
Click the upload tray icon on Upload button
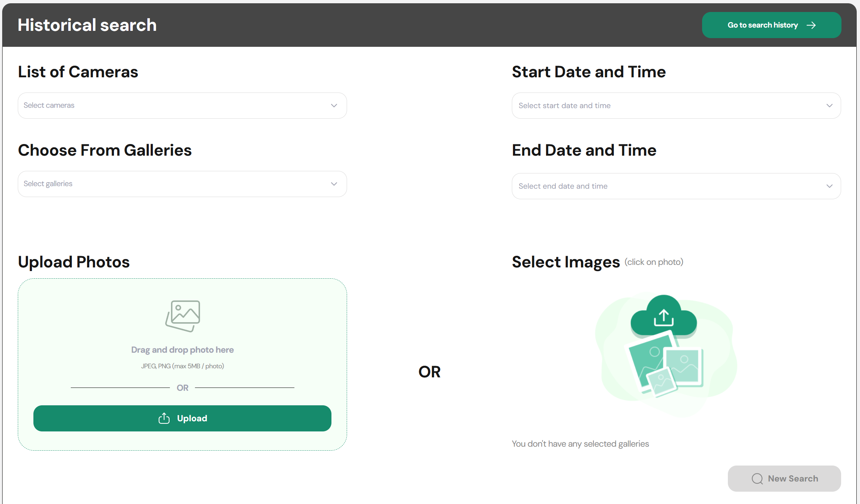(164, 418)
